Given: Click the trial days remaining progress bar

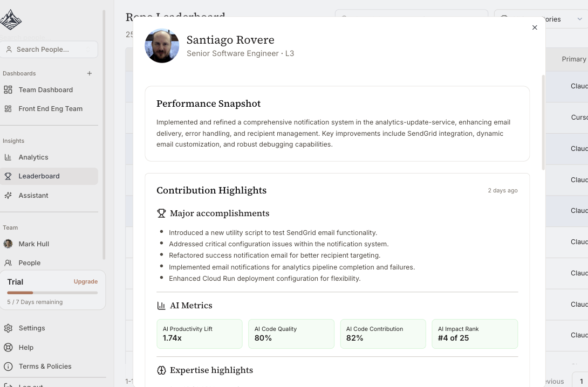Looking at the screenshot, I should 52,293.
